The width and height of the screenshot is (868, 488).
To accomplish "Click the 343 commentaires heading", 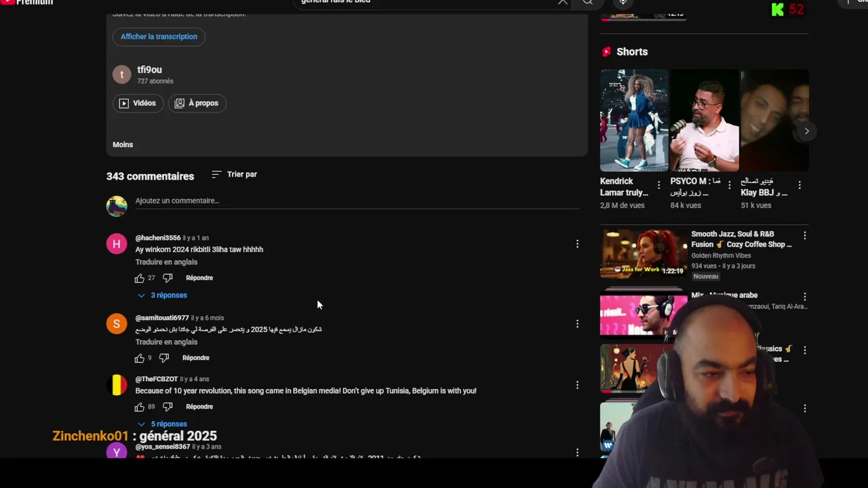I will [150, 176].
